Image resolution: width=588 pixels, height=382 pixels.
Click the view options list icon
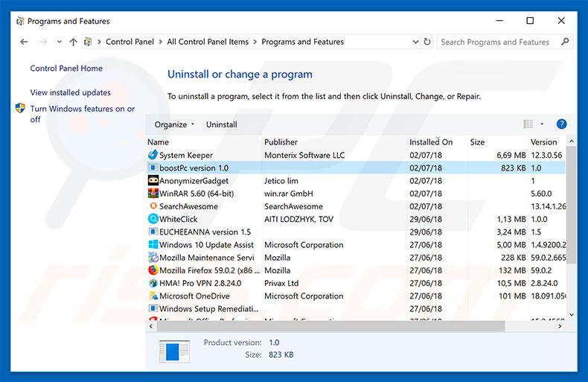(x=528, y=124)
